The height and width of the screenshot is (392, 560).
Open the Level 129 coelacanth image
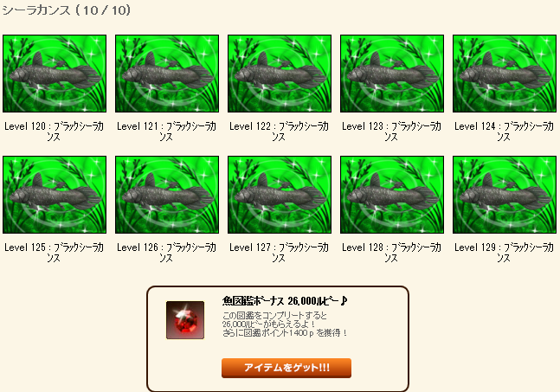pos(505,195)
